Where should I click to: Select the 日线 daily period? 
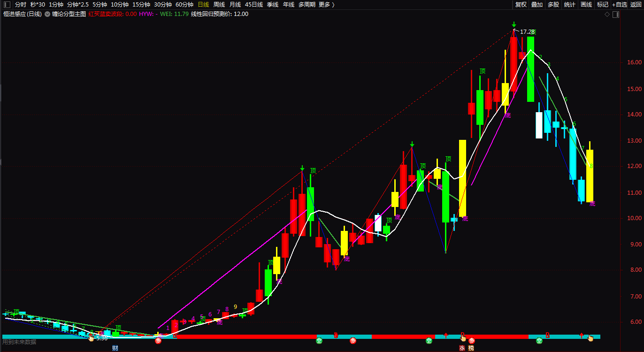[203, 5]
